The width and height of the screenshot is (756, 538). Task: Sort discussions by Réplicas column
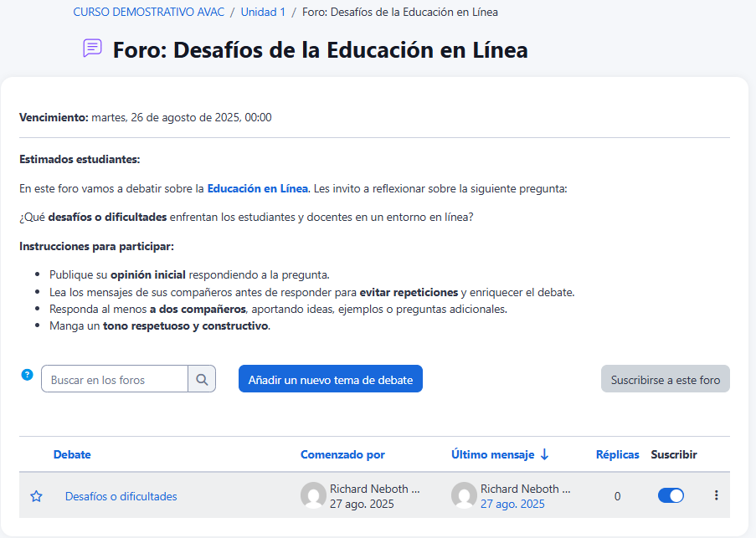[x=617, y=454]
